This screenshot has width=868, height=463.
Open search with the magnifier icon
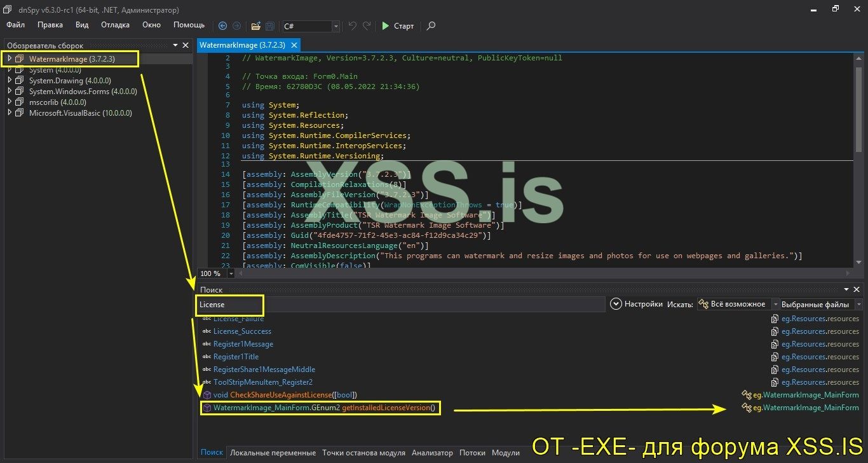[x=431, y=26]
